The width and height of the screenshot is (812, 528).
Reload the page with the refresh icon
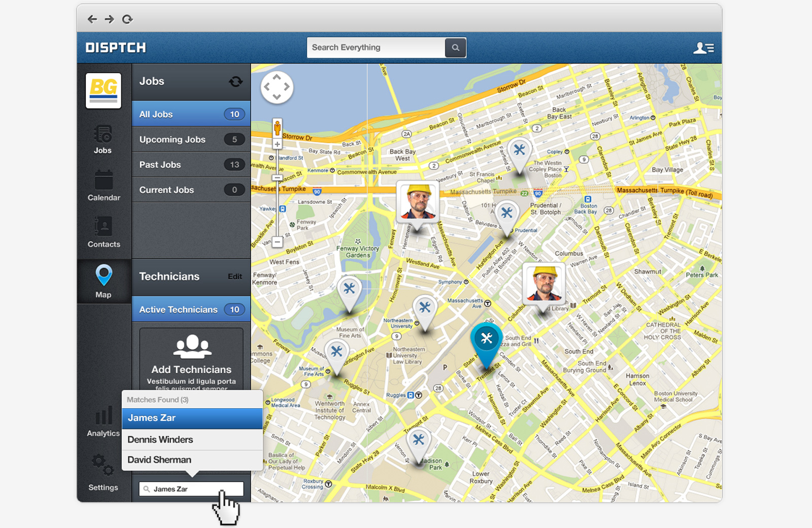click(127, 19)
